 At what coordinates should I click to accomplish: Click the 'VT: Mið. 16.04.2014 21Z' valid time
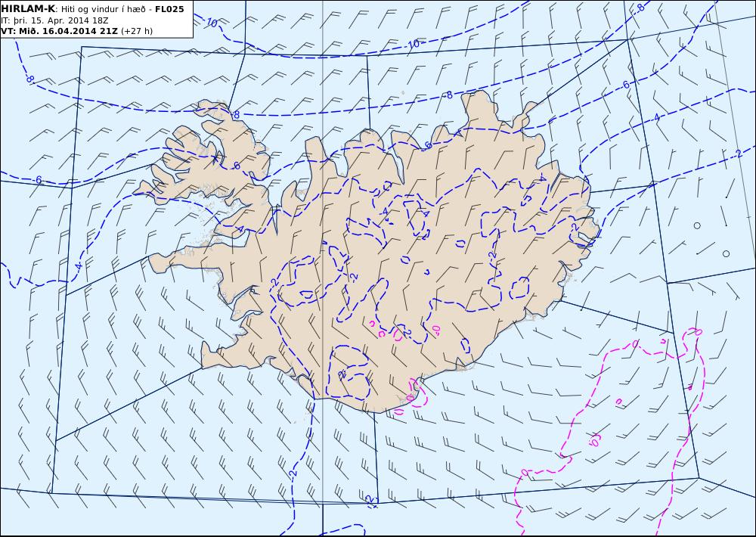pos(59,31)
